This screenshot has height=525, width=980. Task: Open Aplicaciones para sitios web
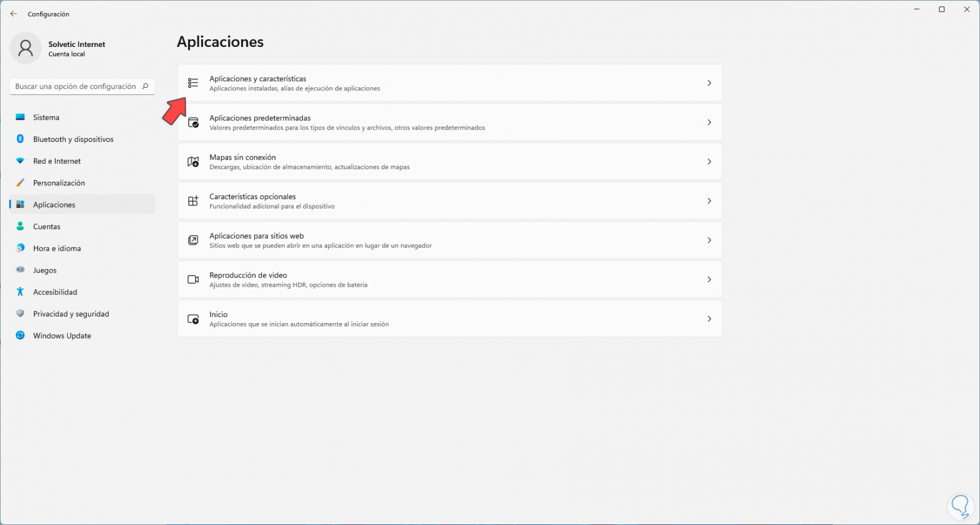tap(450, 240)
